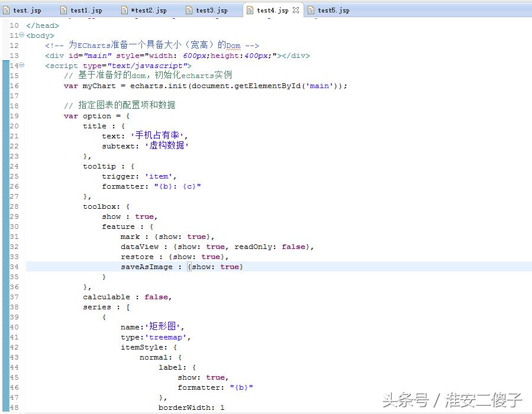The height and width of the screenshot is (414, 532).
Task: Click the test.jsp file icon
Action: coord(6,10)
